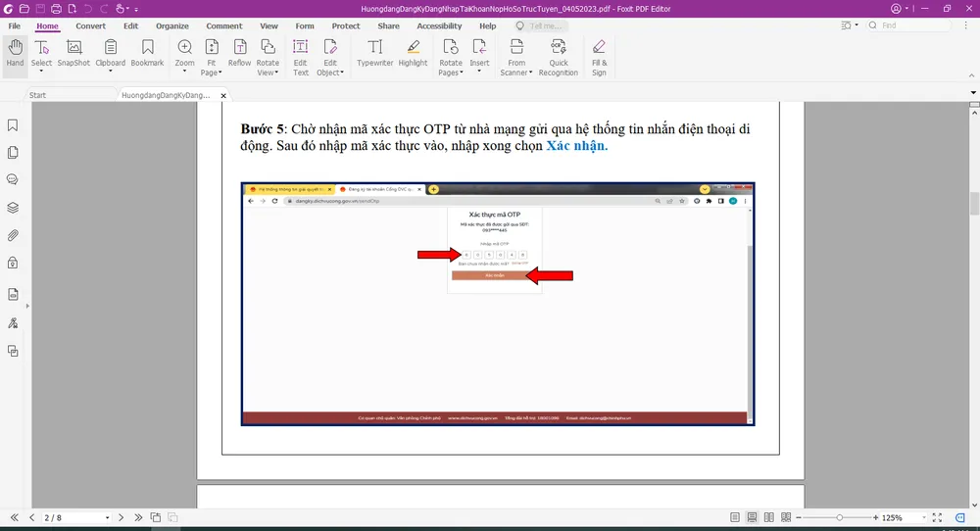Run Quick Recognition OCR

point(558,56)
